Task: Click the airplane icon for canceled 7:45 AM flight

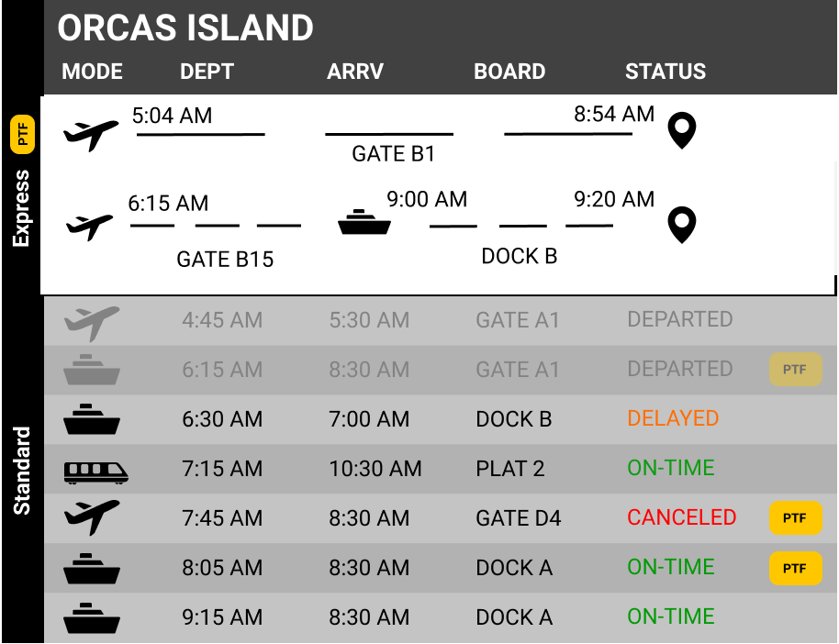Action: pyautogui.click(x=92, y=517)
